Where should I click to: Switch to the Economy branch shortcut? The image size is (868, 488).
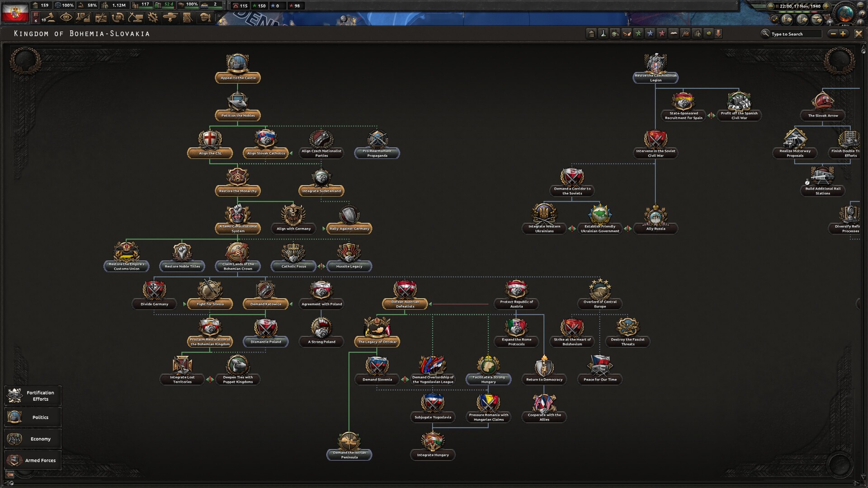pyautogui.click(x=33, y=438)
